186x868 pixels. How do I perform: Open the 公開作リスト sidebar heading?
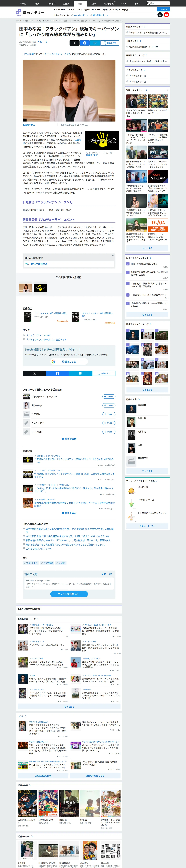click(x=134, y=41)
